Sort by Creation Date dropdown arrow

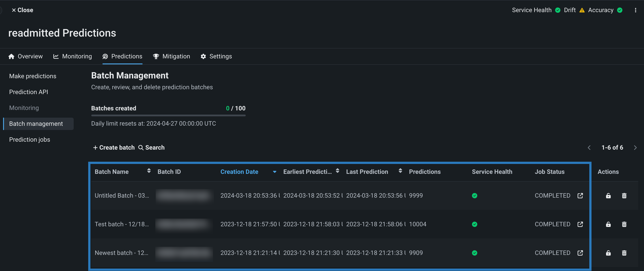275,172
